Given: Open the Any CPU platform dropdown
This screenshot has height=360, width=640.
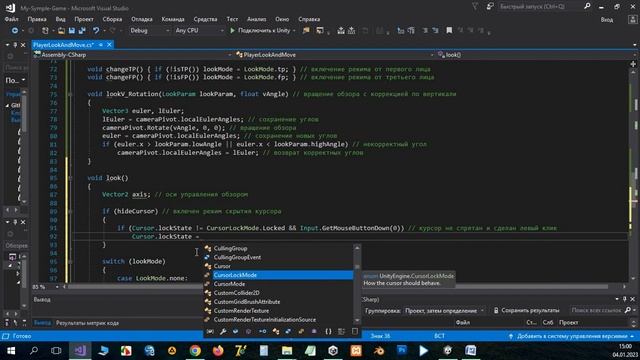Looking at the screenshot, I should click(199, 31).
